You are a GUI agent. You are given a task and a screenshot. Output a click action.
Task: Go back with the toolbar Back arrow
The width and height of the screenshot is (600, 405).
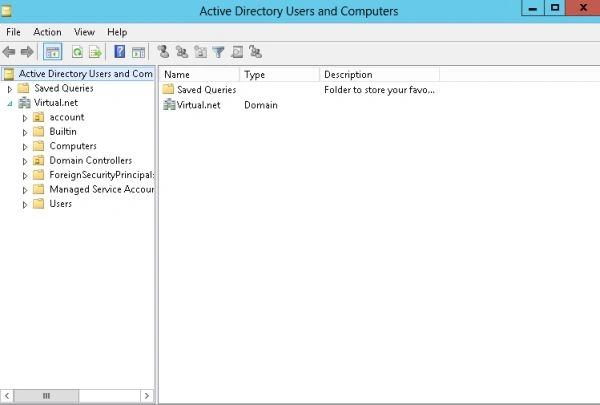pyautogui.click(x=9, y=52)
